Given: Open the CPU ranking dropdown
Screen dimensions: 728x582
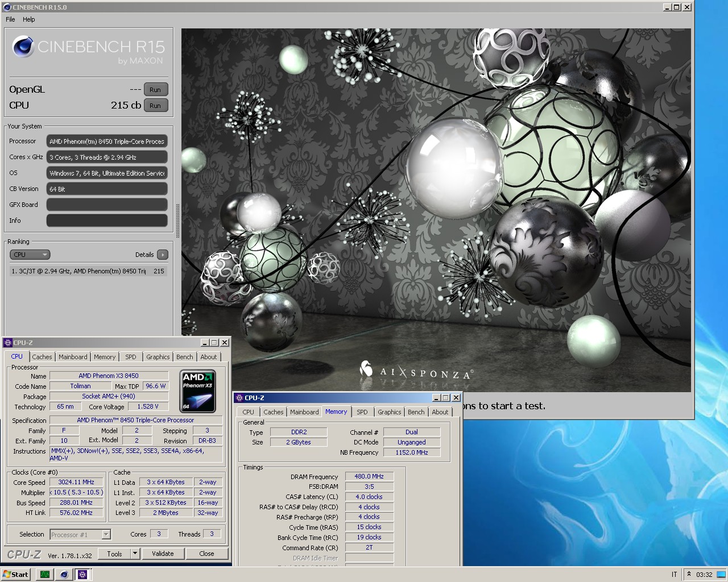Looking at the screenshot, I should click(x=30, y=255).
